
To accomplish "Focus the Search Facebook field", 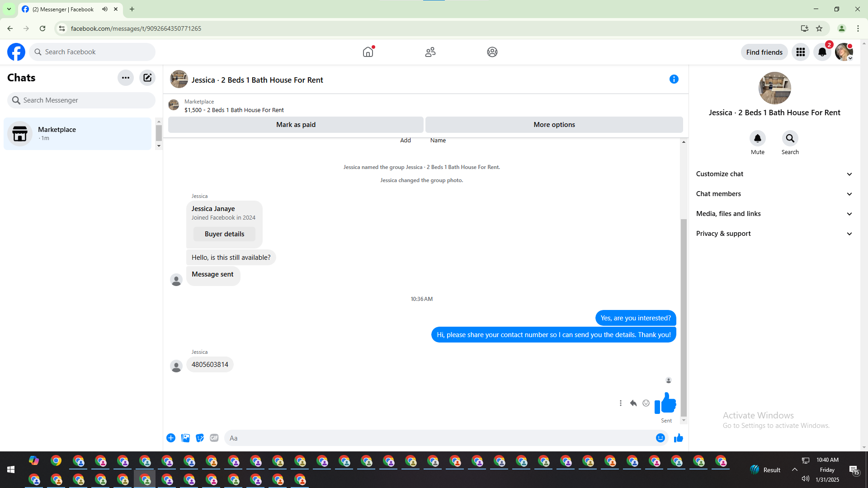I will [92, 52].
